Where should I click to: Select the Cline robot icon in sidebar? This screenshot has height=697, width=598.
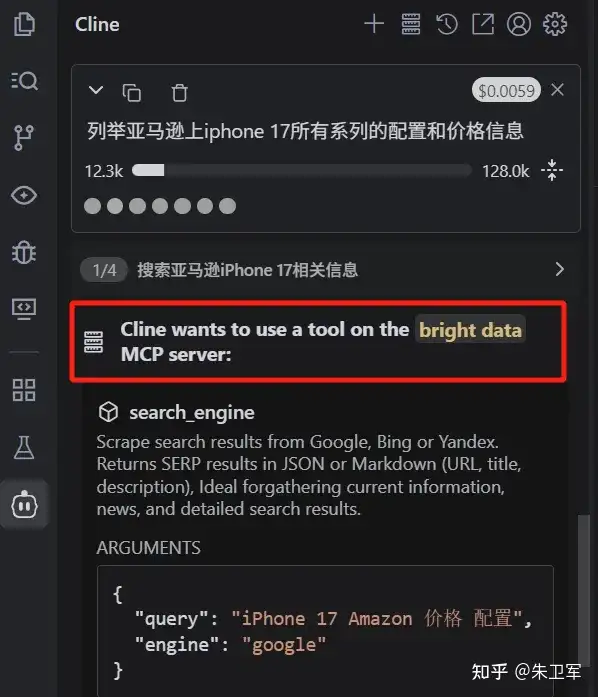coord(24,505)
